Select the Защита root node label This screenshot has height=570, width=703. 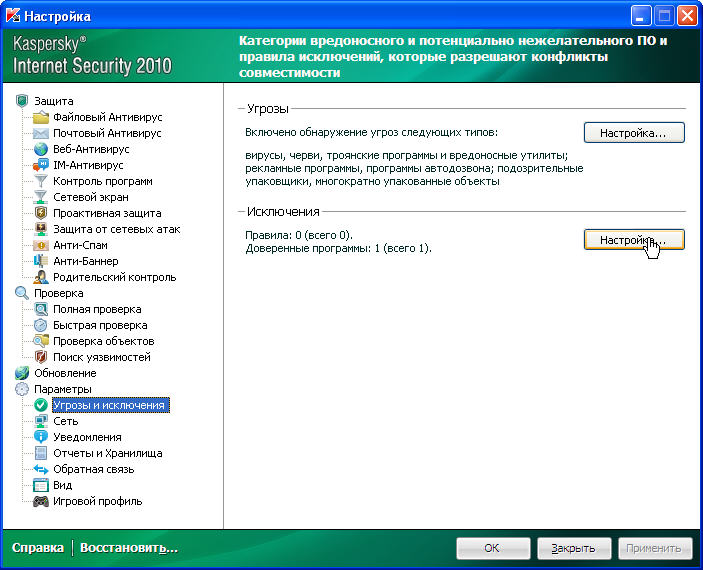[x=54, y=101]
